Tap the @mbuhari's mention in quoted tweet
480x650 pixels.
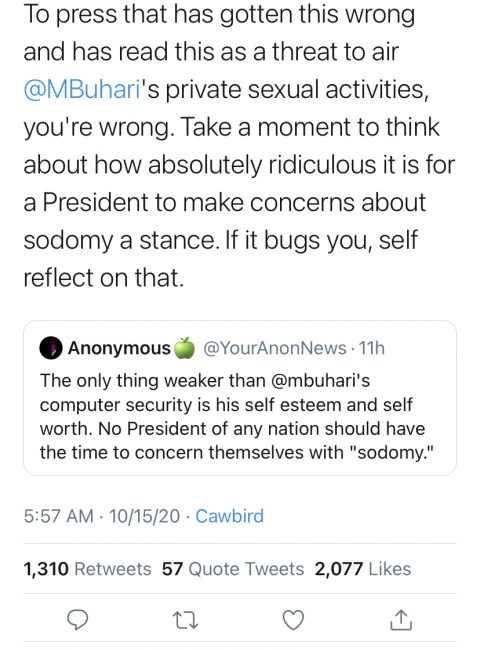click(x=320, y=381)
